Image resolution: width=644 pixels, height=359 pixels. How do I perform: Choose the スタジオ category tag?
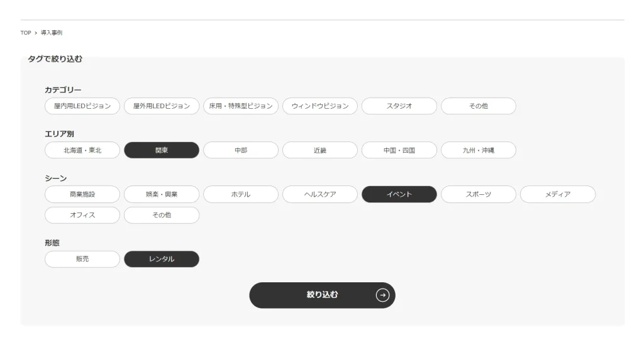click(x=399, y=106)
